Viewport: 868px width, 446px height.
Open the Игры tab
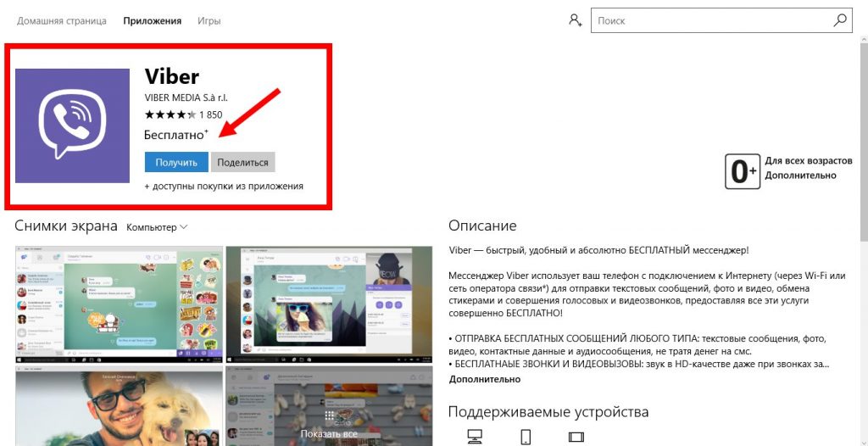pyautogui.click(x=209, y=21)
